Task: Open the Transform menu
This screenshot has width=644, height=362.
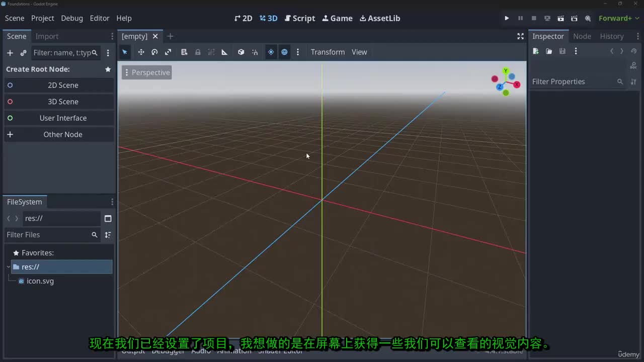Action: click(x=328, y=52)
